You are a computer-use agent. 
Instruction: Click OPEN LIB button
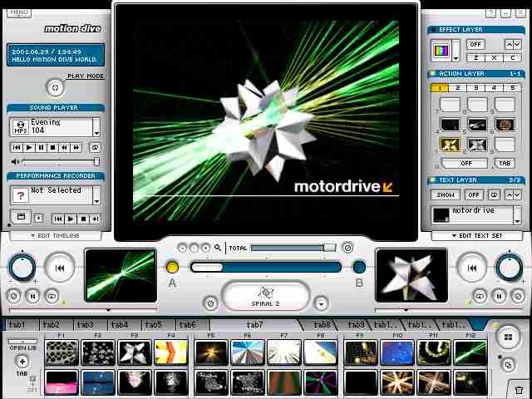[22, 345]
